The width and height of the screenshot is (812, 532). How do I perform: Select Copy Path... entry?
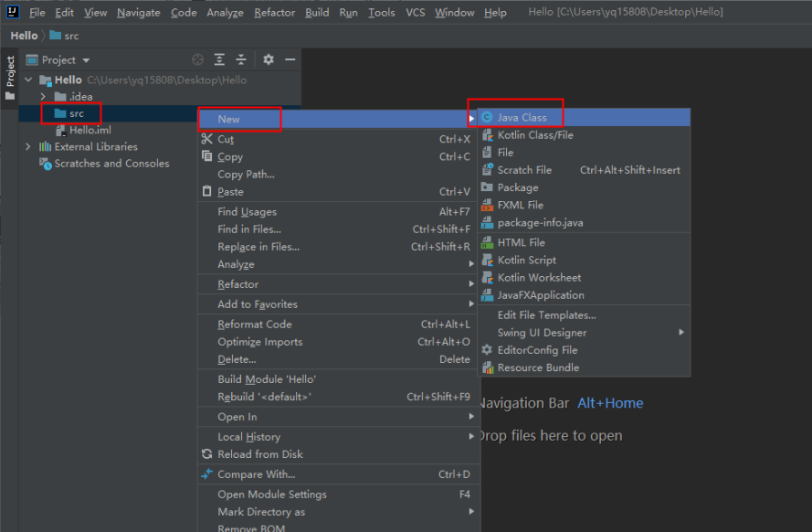pyautogui.click(x=339, y=174)
